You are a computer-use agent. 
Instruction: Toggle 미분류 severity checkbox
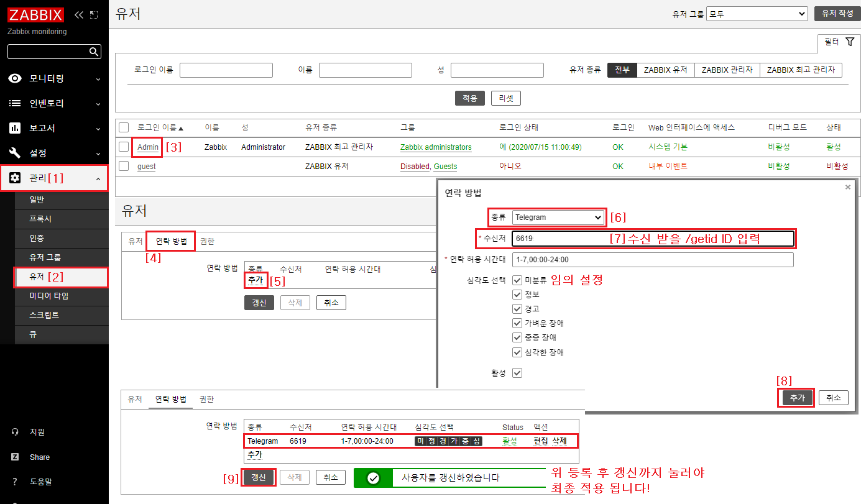coord(517,280)
